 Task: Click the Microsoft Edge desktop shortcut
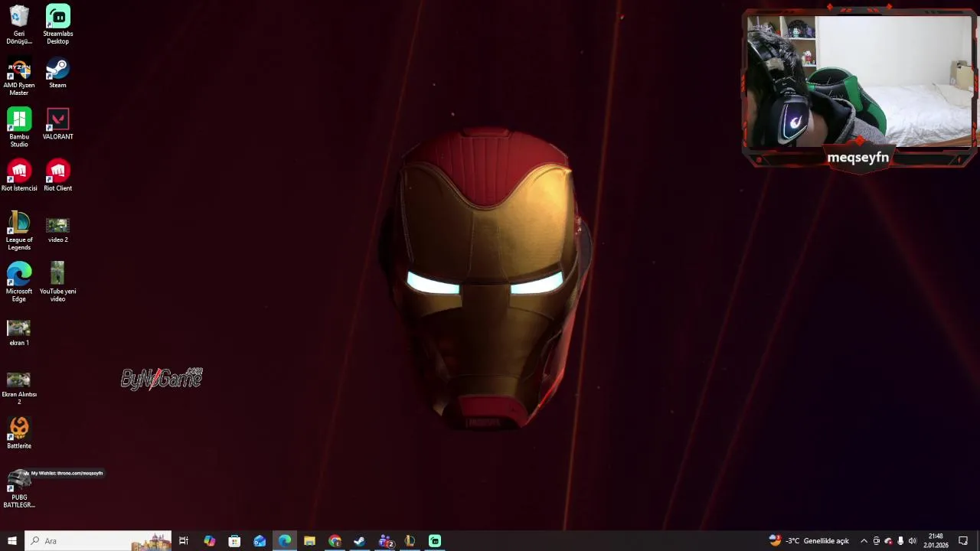click(x=19, y=282)
